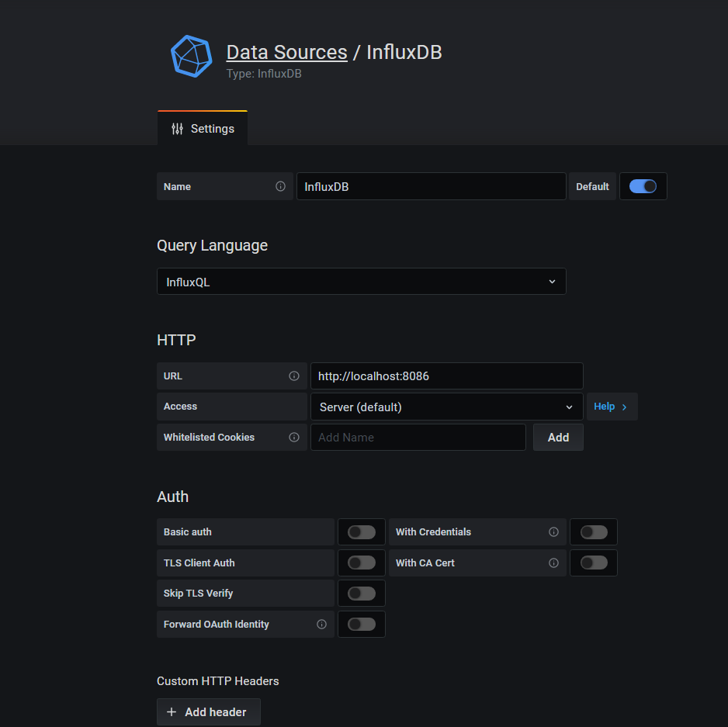Click the Basic auth label

188,532
